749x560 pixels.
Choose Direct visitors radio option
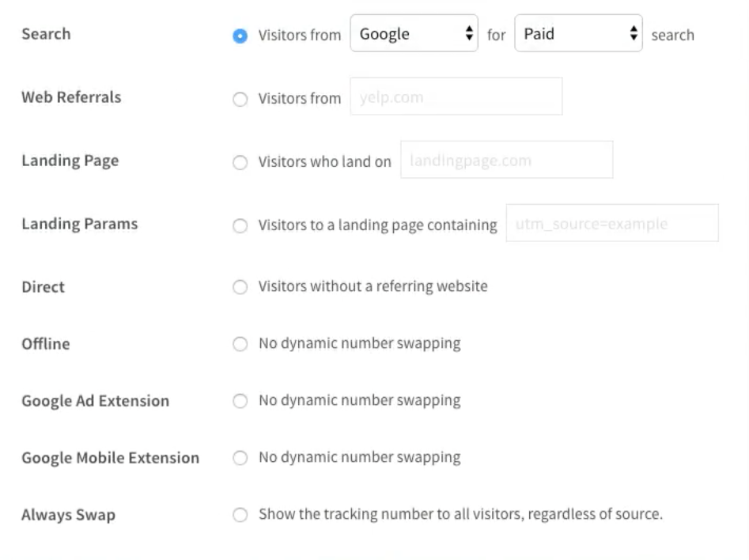240,286
